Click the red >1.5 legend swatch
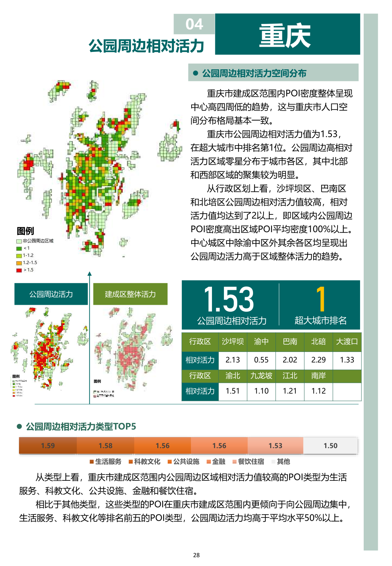 point(19,270)
